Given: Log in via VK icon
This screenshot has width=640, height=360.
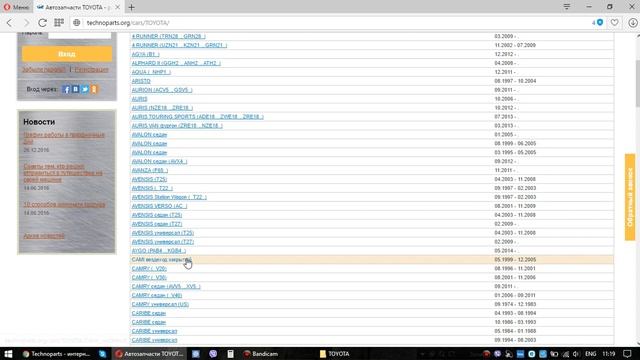Looking at the screenshot, I should 76,89.
